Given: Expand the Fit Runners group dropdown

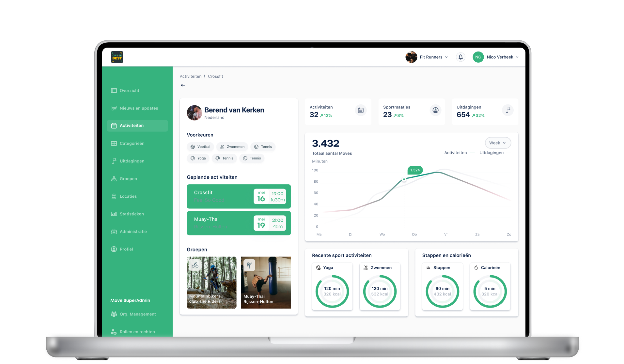Looking at the screenshot, I should point(428,57).
